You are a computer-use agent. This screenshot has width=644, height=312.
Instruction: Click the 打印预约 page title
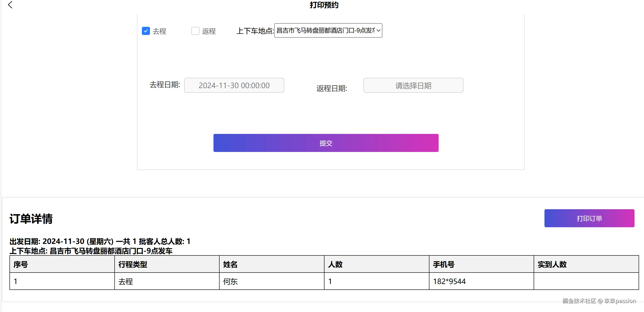[324, 5]
